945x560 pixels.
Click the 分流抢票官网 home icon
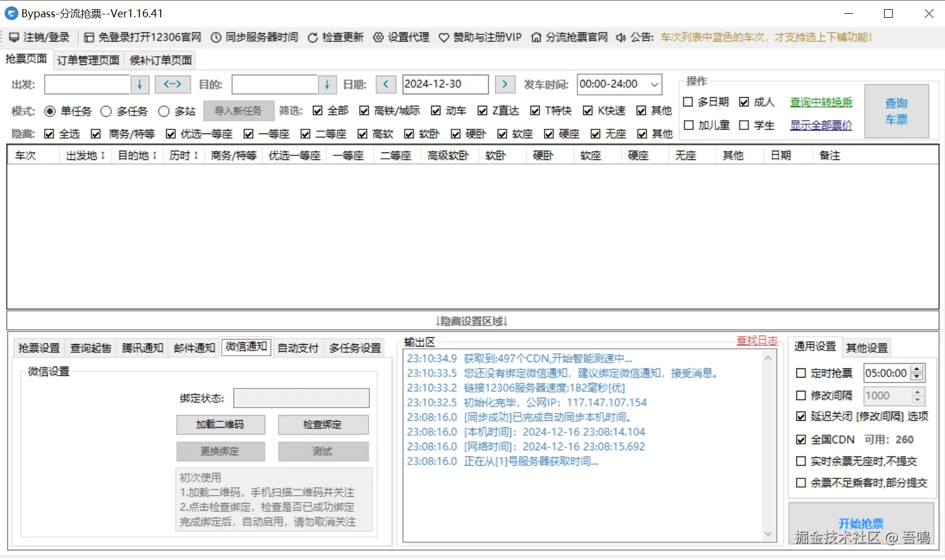point(536,37)
